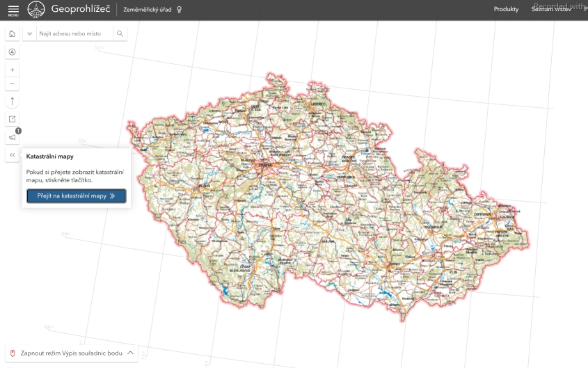Expand the Výpis souřadnic bodu panel chevron
588x368 pixels.
pyautogui.click(x=130, y=353)
